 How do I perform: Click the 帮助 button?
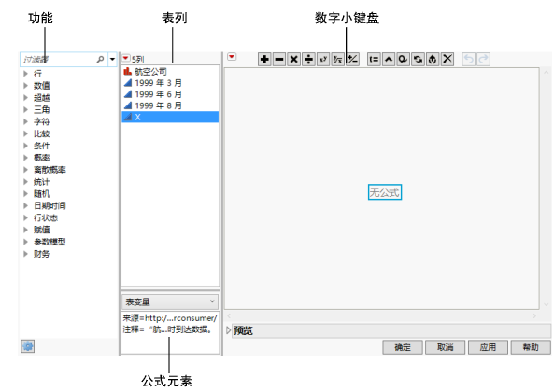531,347
